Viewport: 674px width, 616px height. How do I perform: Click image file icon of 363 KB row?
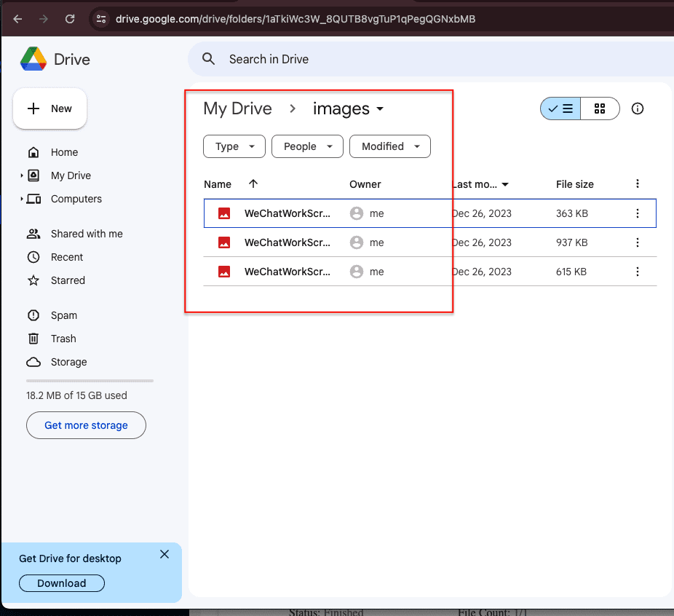point(224,213)
